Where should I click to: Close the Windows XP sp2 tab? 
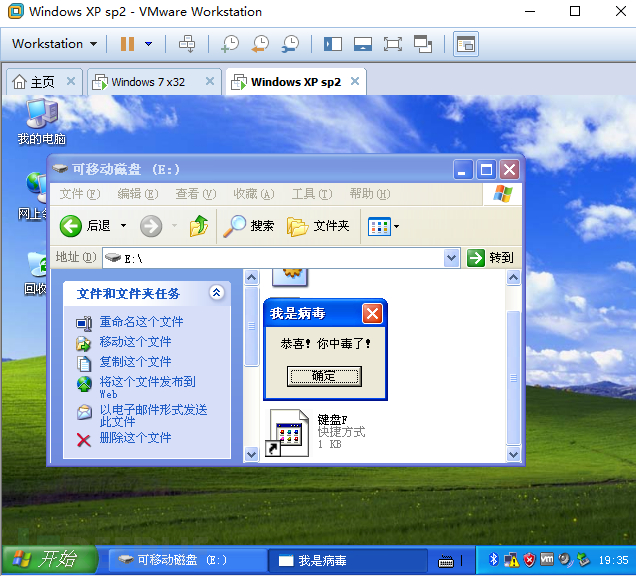coord(355,81)
